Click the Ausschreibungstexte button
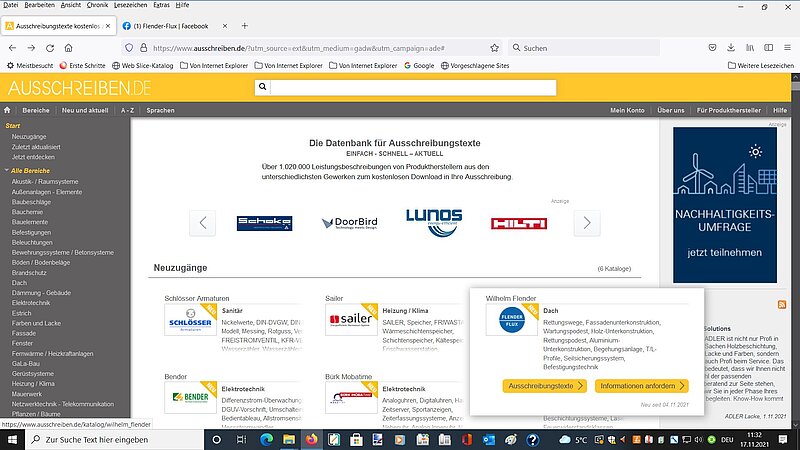Viewport: 800px width, 450px height. (544, 386)
